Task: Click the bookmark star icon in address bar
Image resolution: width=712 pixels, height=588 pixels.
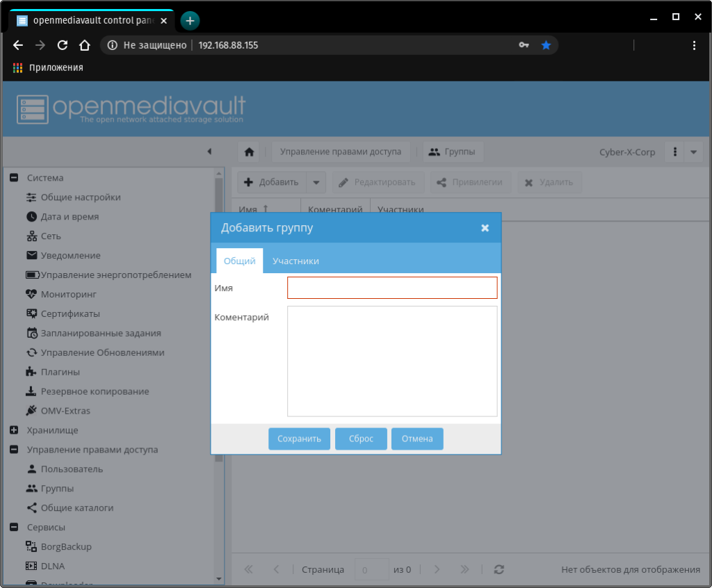Action: coord(546,45)
